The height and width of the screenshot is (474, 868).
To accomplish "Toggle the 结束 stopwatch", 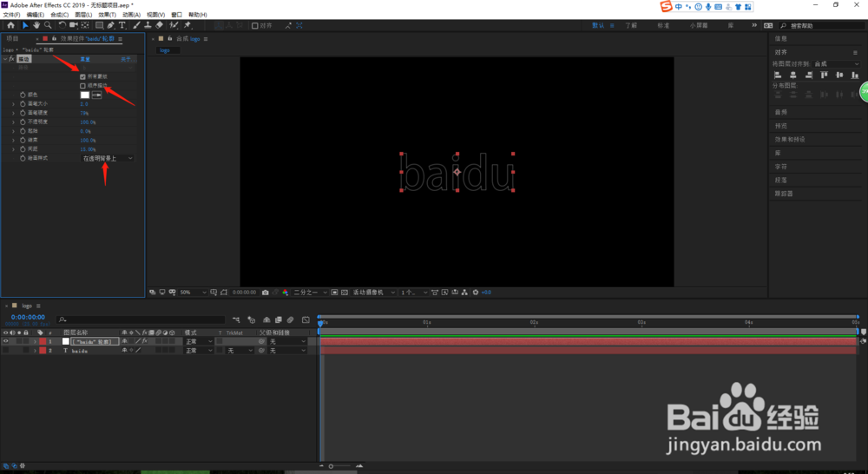I will pos(23,140).
